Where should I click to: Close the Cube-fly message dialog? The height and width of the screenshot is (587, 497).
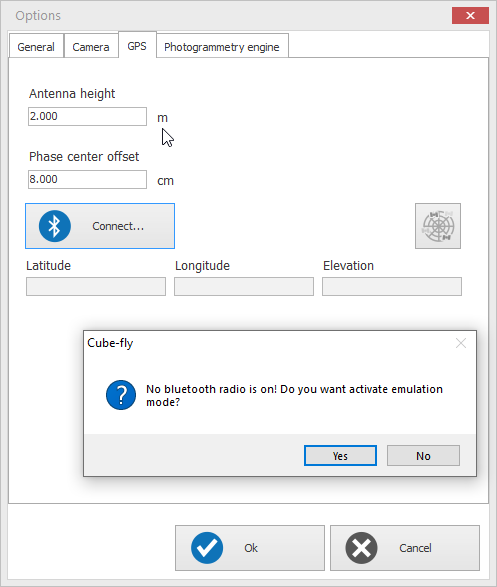pyautogui.click(x=461, y=343)
